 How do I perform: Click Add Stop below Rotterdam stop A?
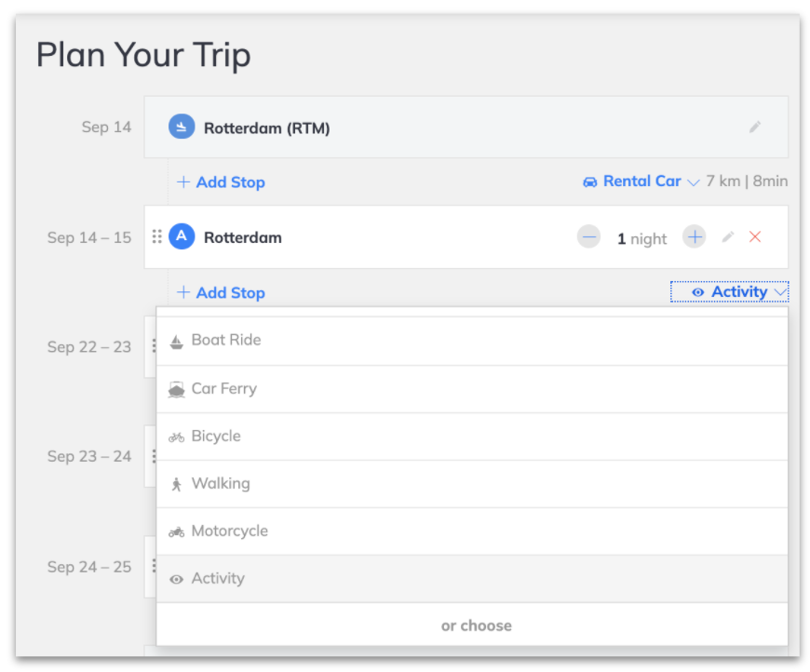(221, 293)
